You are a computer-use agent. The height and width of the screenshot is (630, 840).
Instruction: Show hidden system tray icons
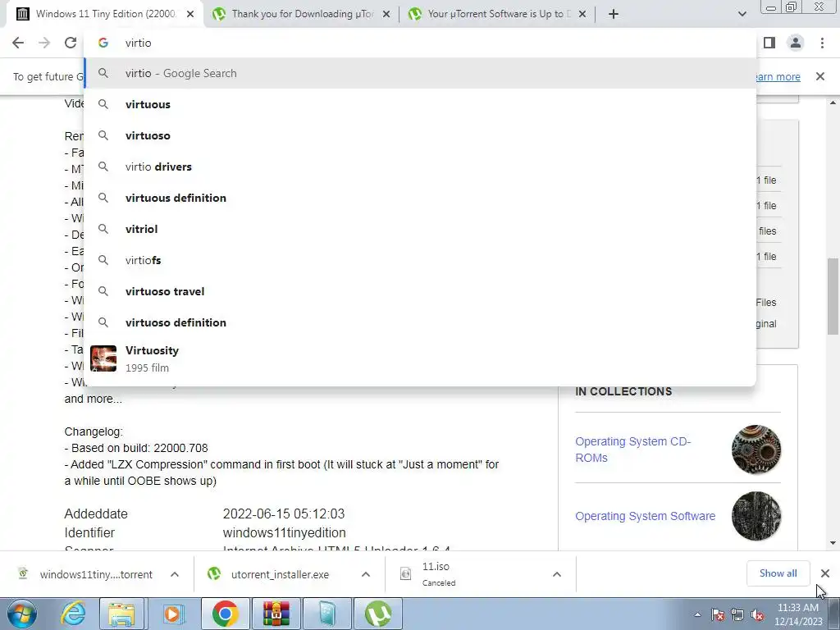697,614
